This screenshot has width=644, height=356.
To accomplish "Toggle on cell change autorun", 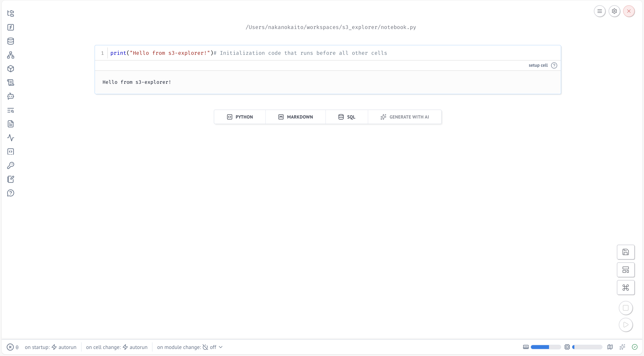I will (135, 347).
